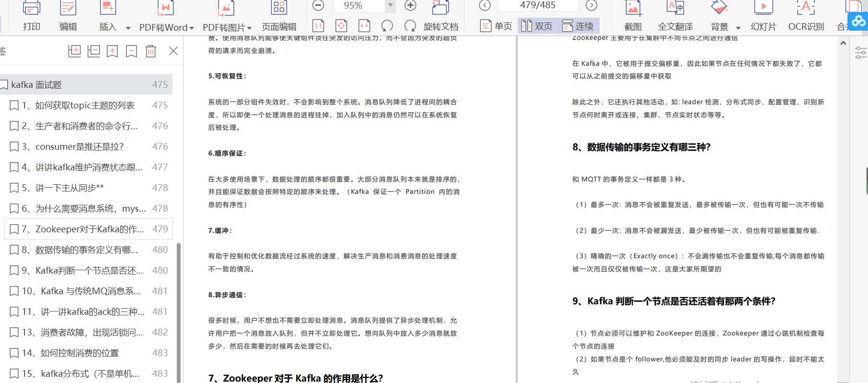Open bookmark '1、如何获取topic主题的列表'
Image resolution: width=868 pixels, height=383 pixels.
click(x=88, y=105)
